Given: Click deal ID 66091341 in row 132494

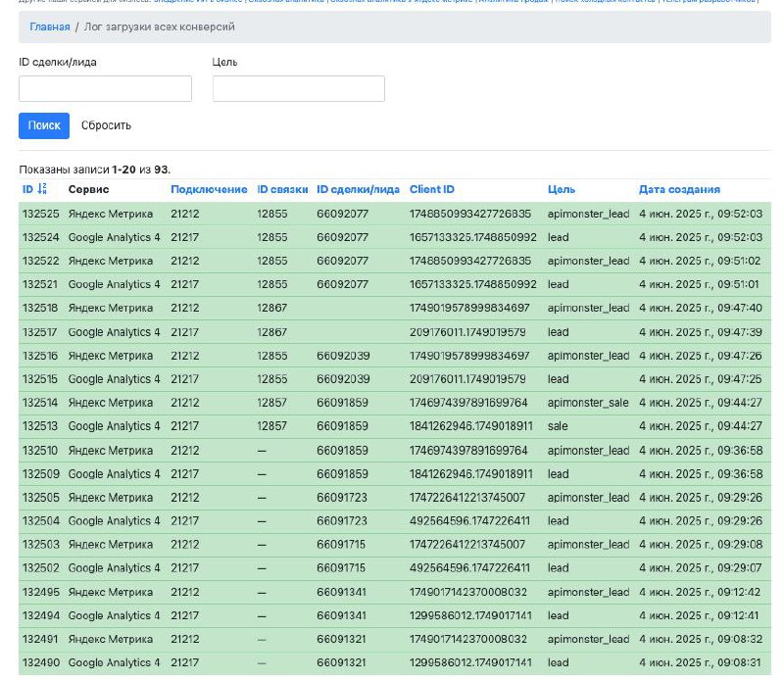Looking at the screenshot, I should (341, 615).
